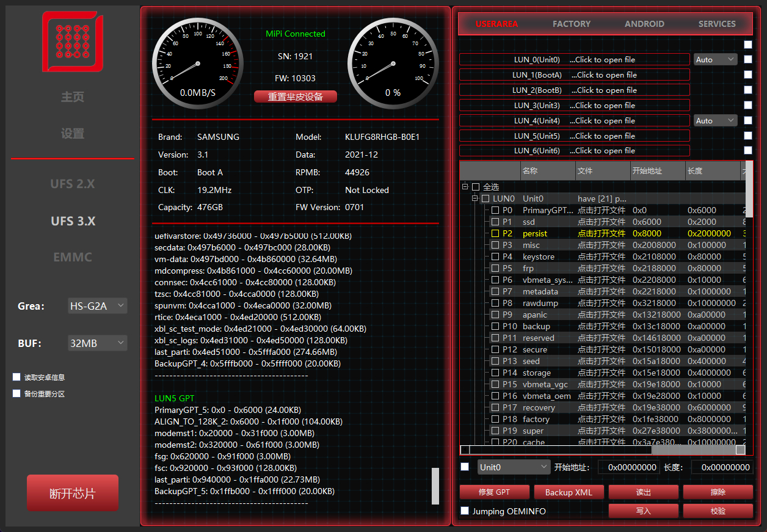
Task: Check the P2 persist partition checkbox
Action: click(495, 233)
